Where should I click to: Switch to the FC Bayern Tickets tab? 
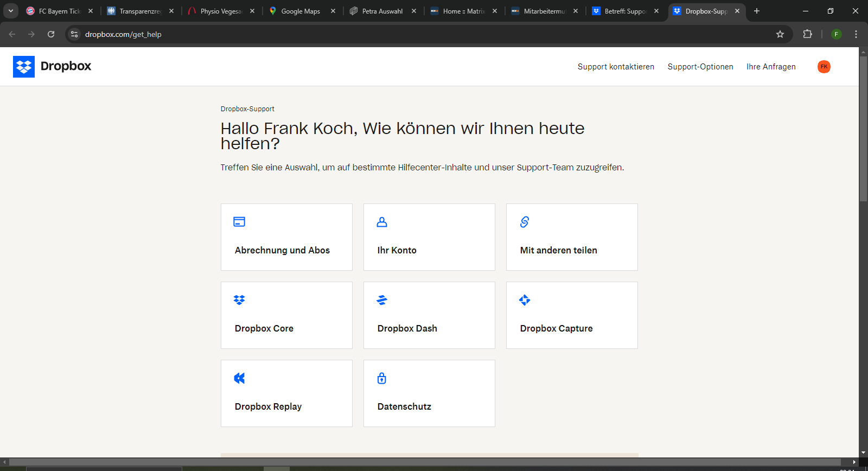[x=59, y=11]
